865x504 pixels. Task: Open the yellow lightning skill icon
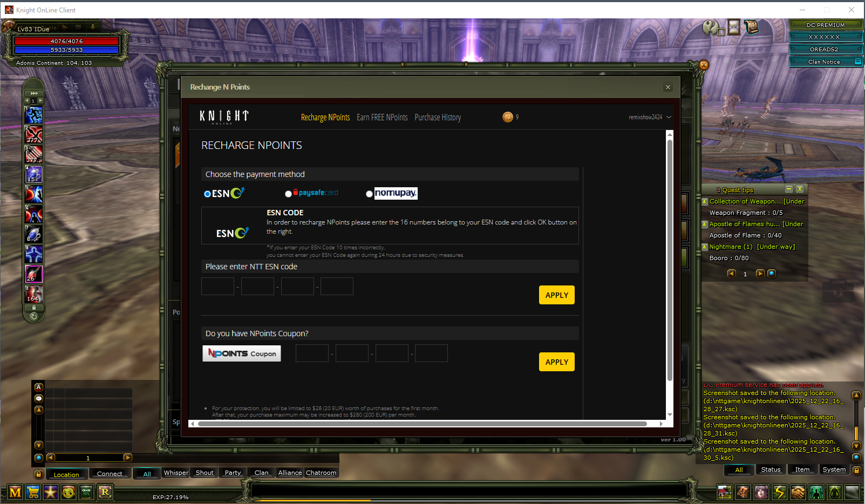pyautogui.click(x=780, y=492)
